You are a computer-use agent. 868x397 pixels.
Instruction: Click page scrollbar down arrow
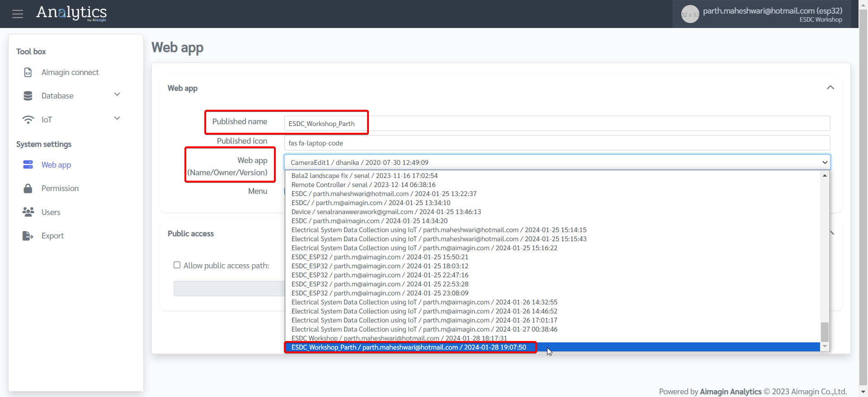tap(863, 392)
